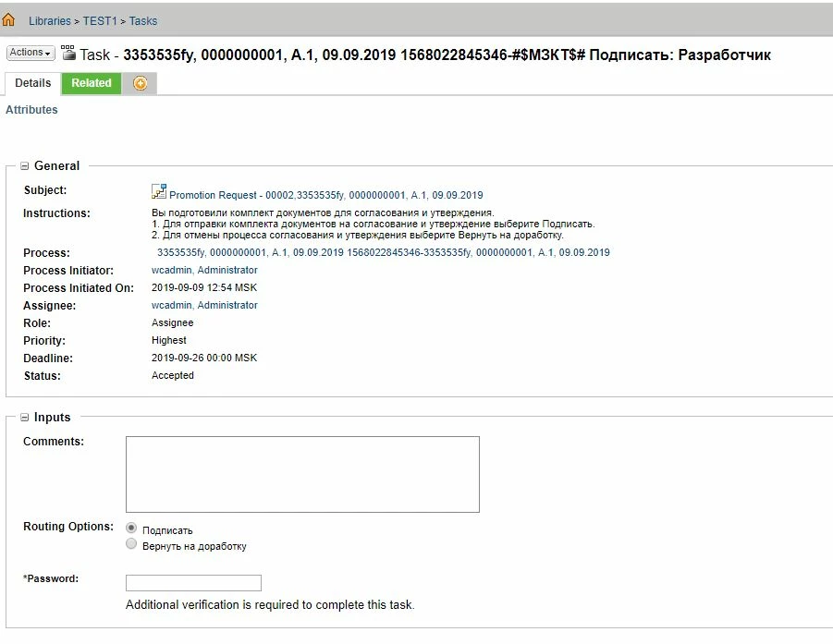This screenshot has height=644, width=833.
Task: Select the Подписать routing option
Action: pyautogui.click(x=131, y=528)
